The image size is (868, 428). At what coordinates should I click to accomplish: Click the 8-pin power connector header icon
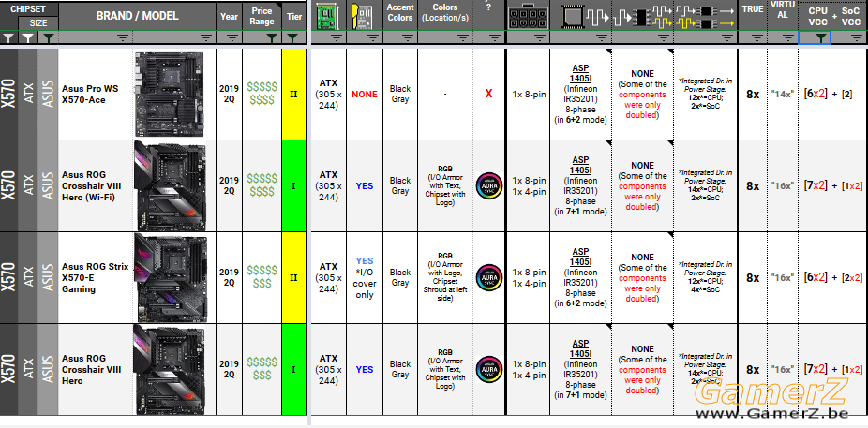(528, 17)
